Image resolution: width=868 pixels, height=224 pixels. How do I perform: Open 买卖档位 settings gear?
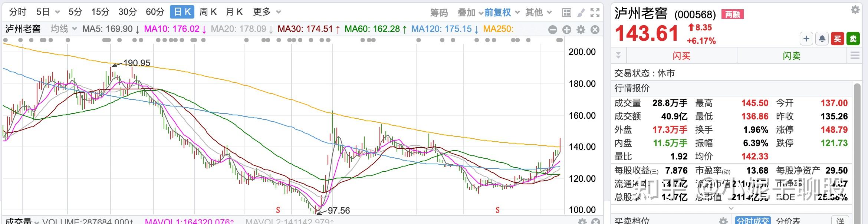pyautogui.click(x=723, y=221)
